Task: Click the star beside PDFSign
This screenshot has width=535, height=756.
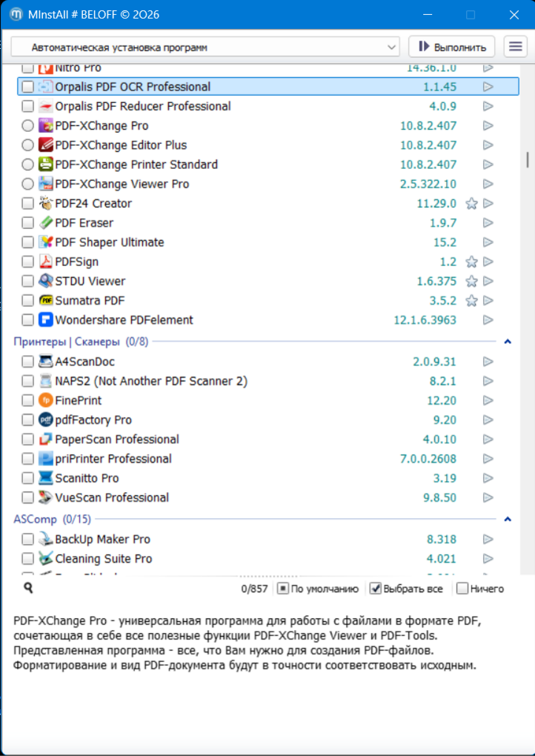Action: click(471, 262)
